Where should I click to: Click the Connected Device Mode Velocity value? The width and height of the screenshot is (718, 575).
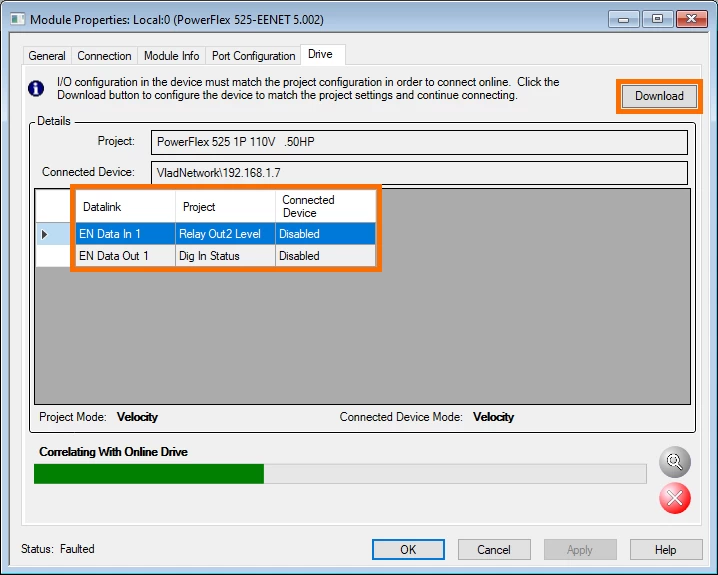pyautogui.click(x=494, y=417)
